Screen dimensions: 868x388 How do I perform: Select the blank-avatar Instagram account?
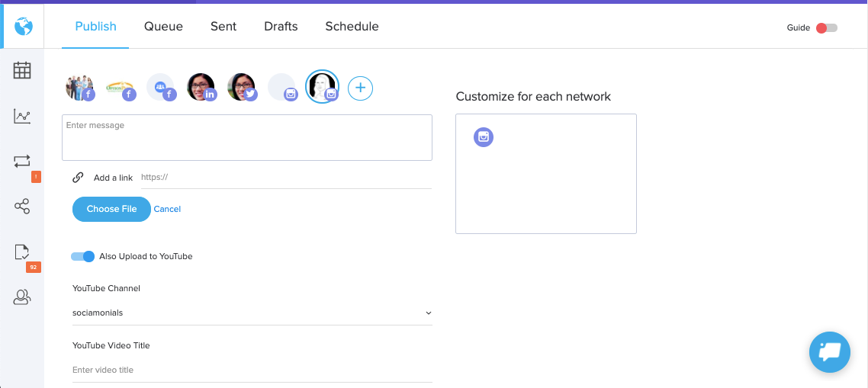(282, 88)
